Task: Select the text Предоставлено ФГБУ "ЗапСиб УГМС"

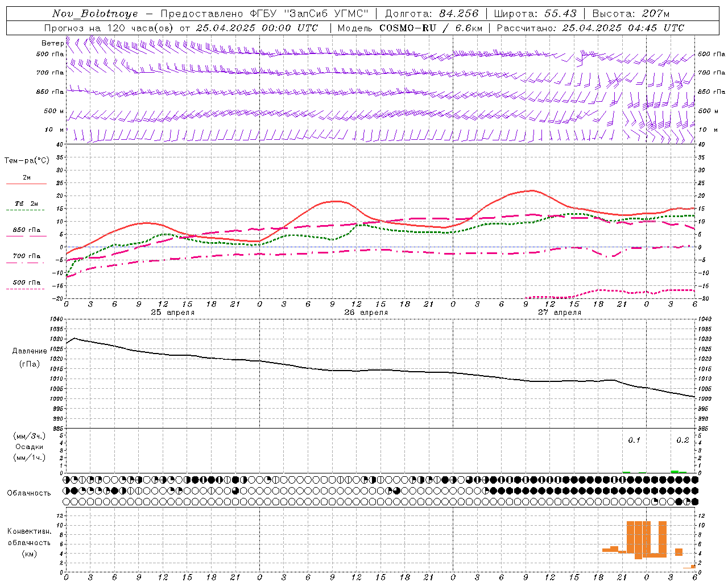Action: coord(264,14)
